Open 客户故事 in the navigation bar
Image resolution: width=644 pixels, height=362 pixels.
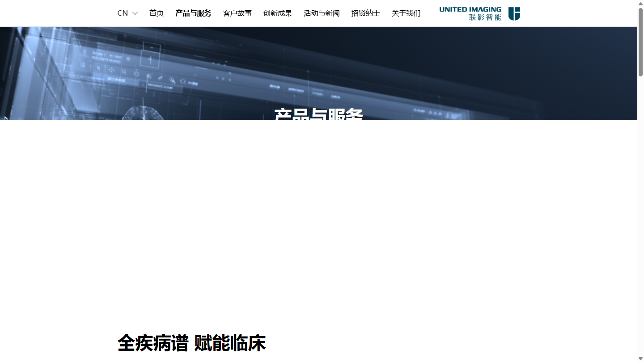click(x=237, y=13)
